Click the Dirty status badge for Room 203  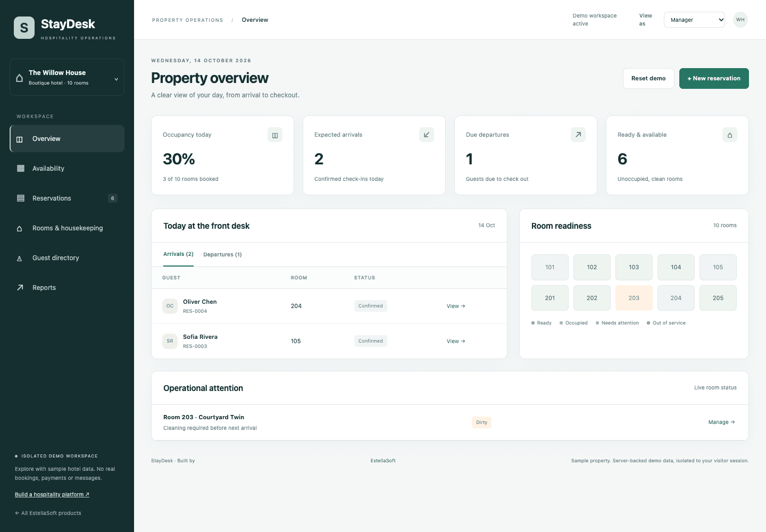[481, 422]
